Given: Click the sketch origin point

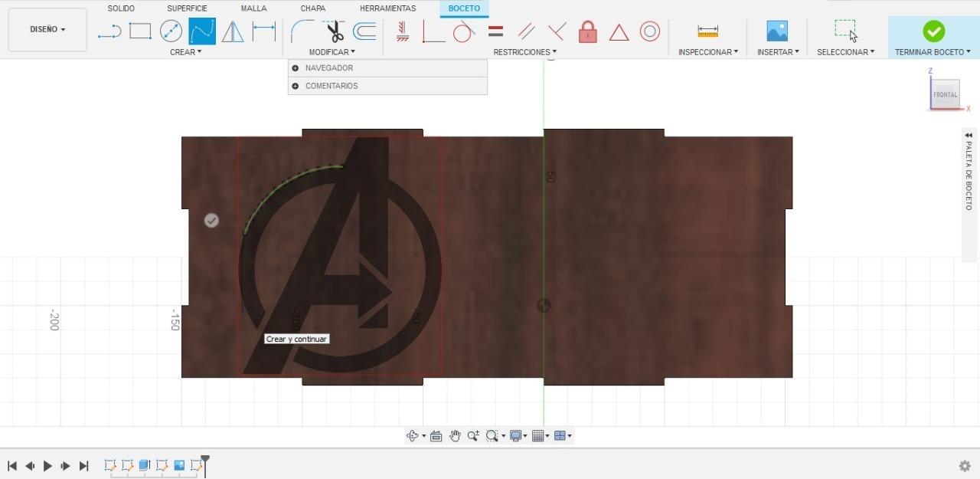Looking at the screenshot, I should (x=544, y=306).
